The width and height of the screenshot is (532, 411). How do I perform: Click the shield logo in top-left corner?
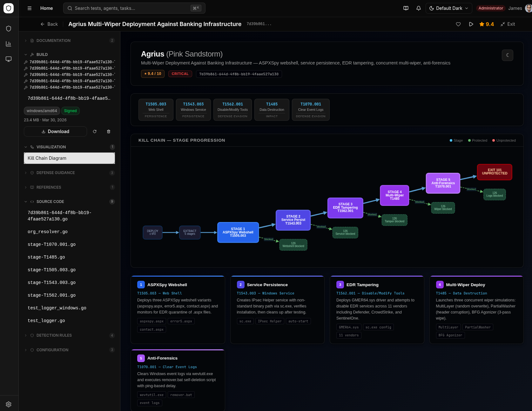pos(9,8)
